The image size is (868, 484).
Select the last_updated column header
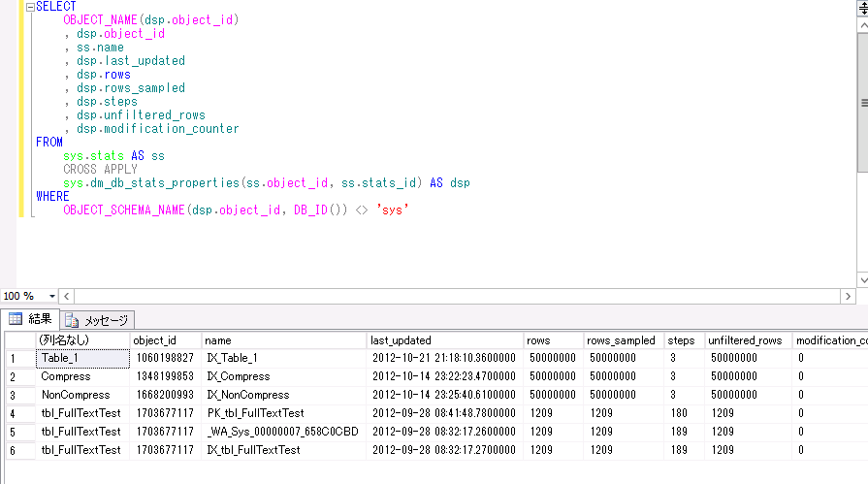(445, 340)
